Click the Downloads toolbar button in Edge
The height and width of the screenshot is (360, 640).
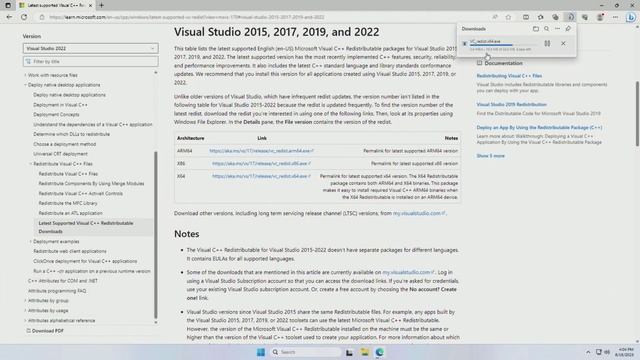point(570,17)
